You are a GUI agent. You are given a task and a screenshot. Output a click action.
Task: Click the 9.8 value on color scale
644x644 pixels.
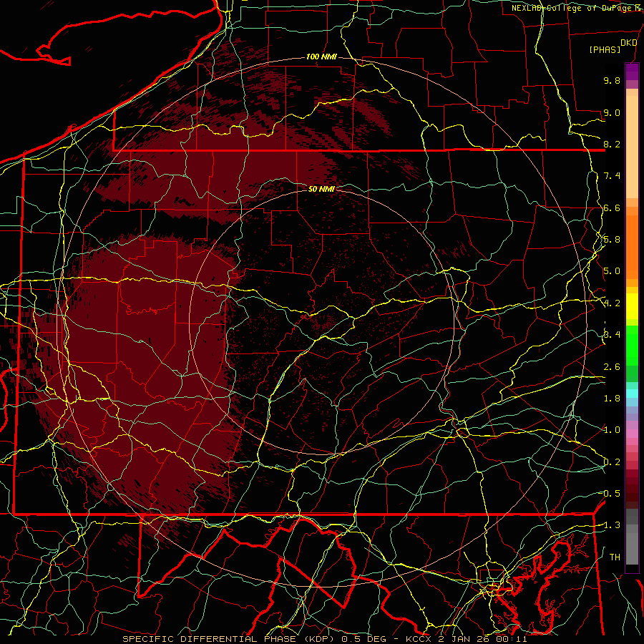612,80
